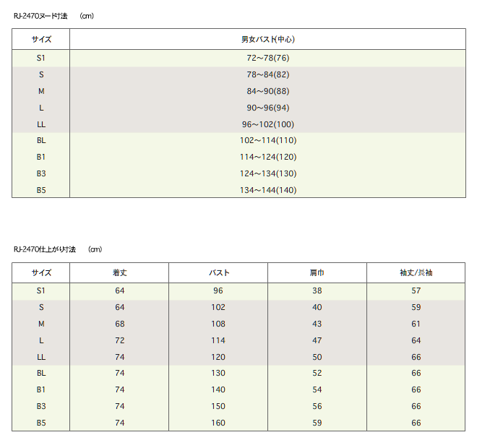Screen dimensions: 477x448
Task: Select the サイズ header in the nude table
Action: tap(41, 39)
